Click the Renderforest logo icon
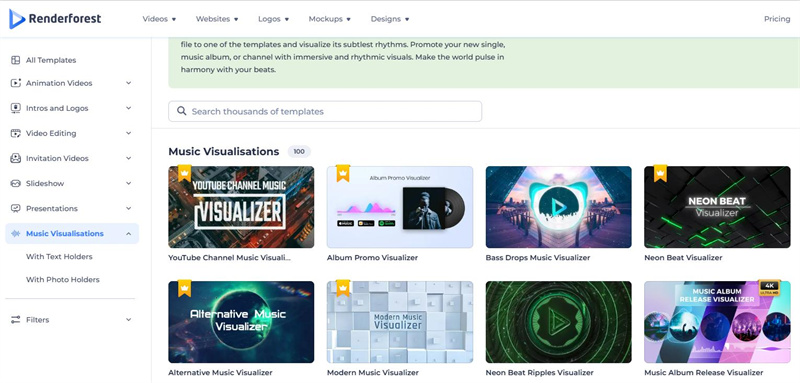 [17, 19]
